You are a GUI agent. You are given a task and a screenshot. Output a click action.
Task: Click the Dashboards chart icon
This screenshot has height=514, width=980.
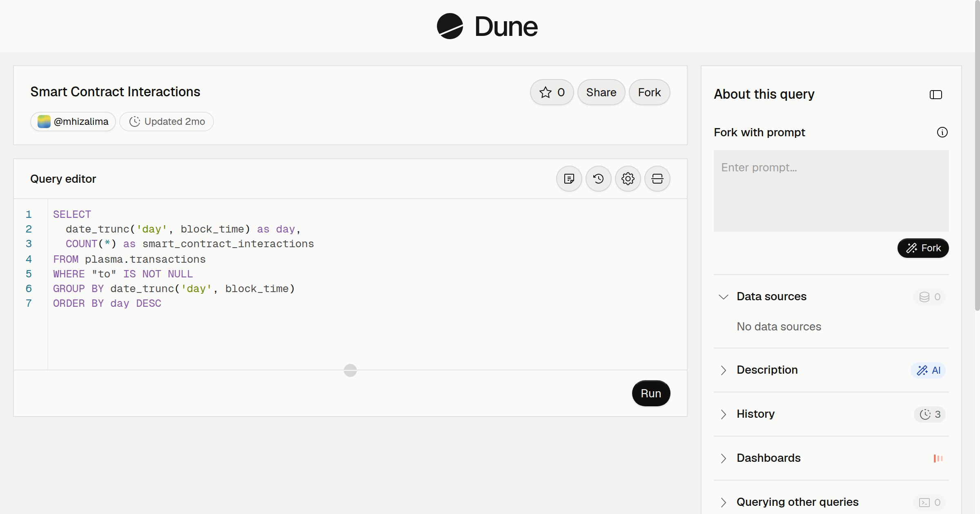[x=938, y=458]
